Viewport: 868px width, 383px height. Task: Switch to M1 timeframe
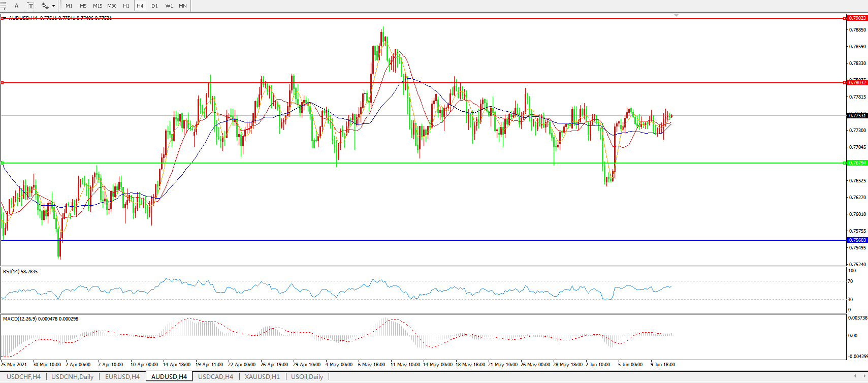pos(69,6)
